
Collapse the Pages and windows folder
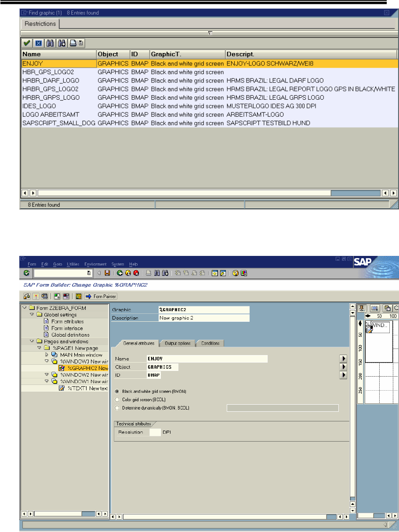(x=32, y=341)
